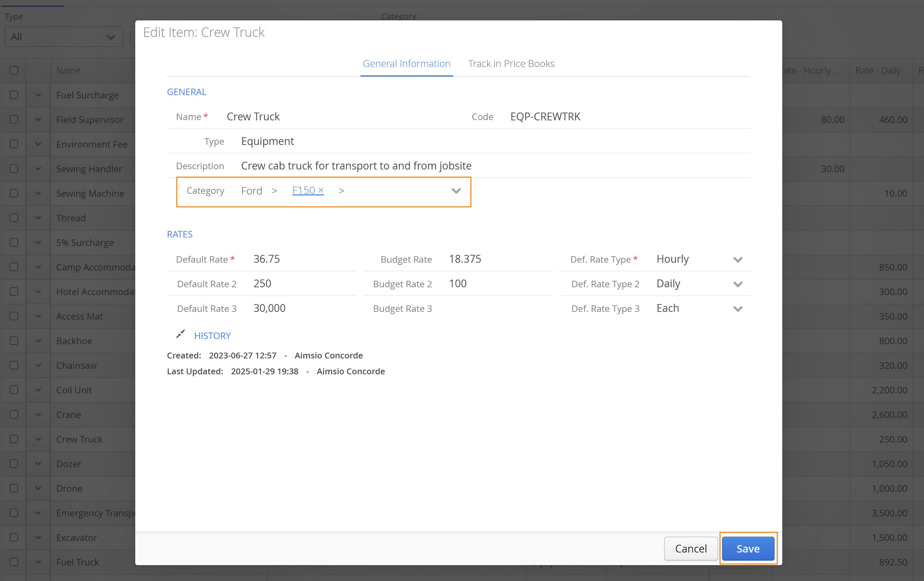Select the Sewing Handler row name
Image resolution: width=924 pixels, height=581 pixels.
[x=89, y=169]
